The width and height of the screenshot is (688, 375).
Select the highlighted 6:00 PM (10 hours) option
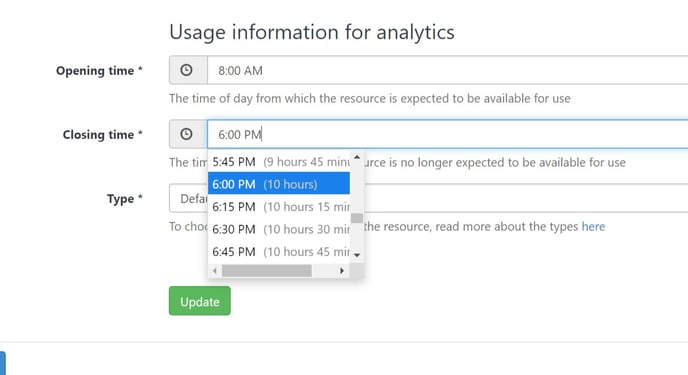[279, 184]
